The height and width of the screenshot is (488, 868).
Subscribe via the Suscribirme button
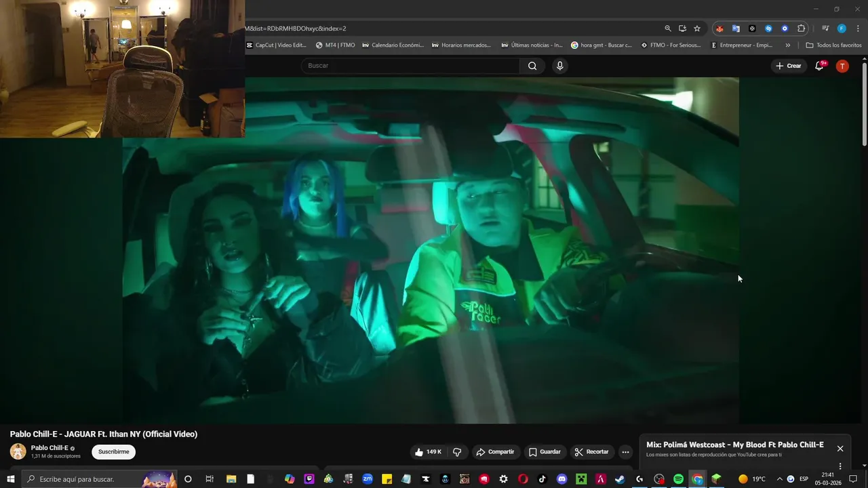[113, 452]
